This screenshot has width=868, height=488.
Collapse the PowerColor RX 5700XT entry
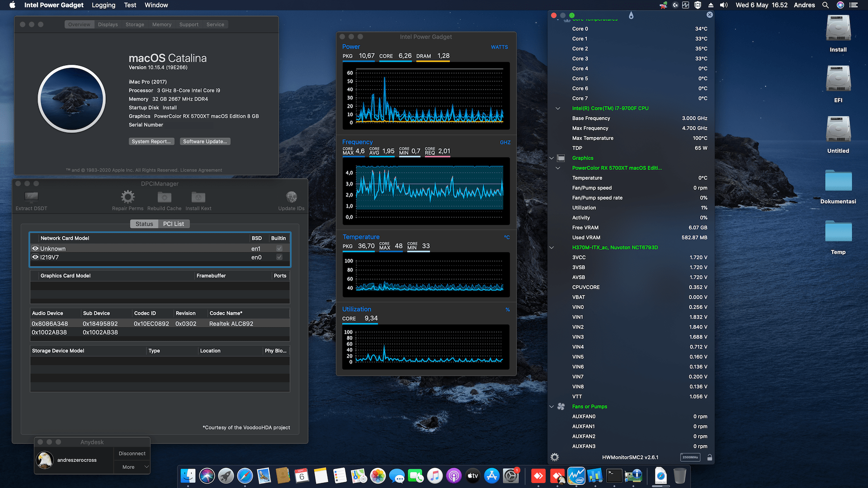click(x=558, y=168)
